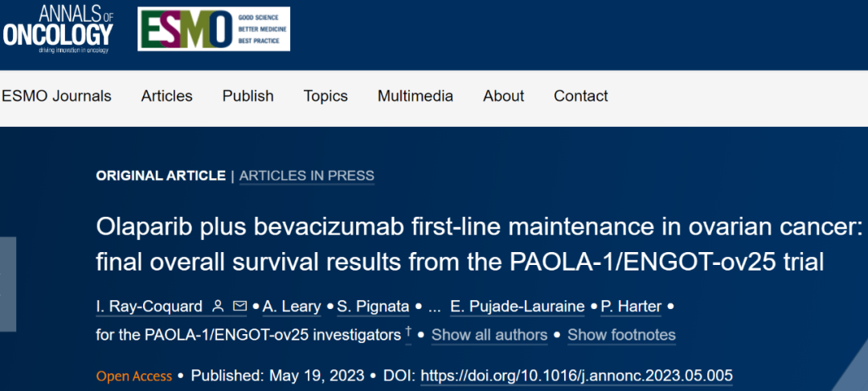Click the author email envelope icon

(x=240, y=306)
